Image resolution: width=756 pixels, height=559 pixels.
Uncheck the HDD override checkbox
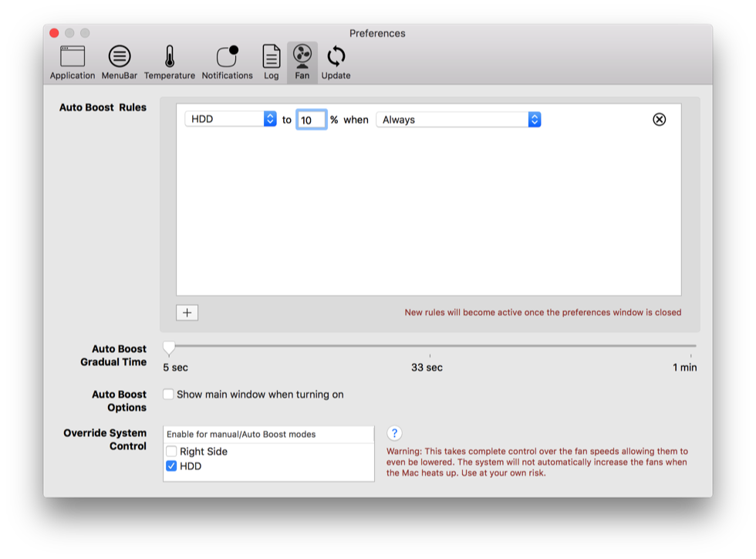point(171,466)
